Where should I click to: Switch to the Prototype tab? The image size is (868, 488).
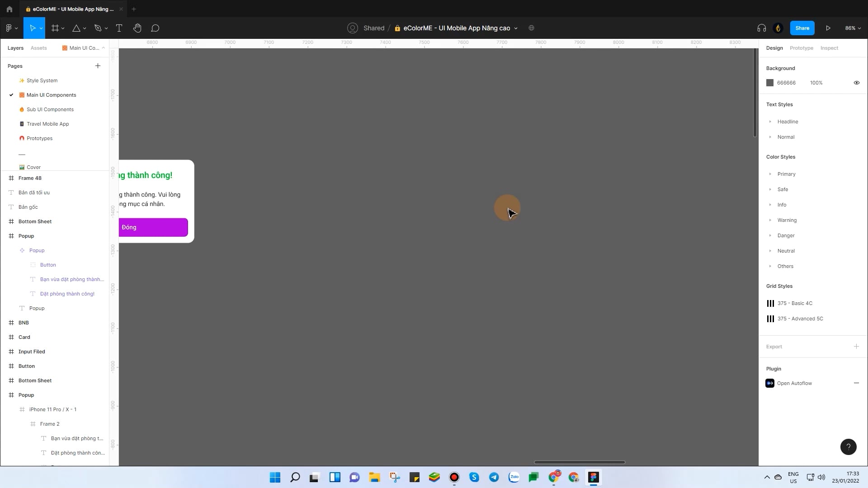click(x=801, y=48)
